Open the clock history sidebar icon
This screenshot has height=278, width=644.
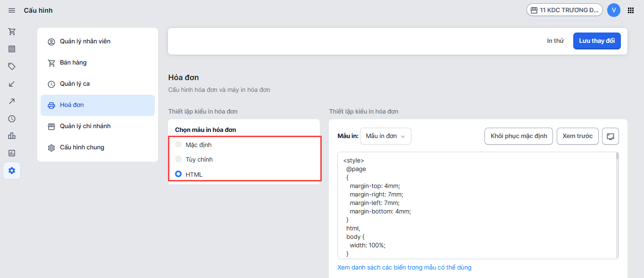12,119
